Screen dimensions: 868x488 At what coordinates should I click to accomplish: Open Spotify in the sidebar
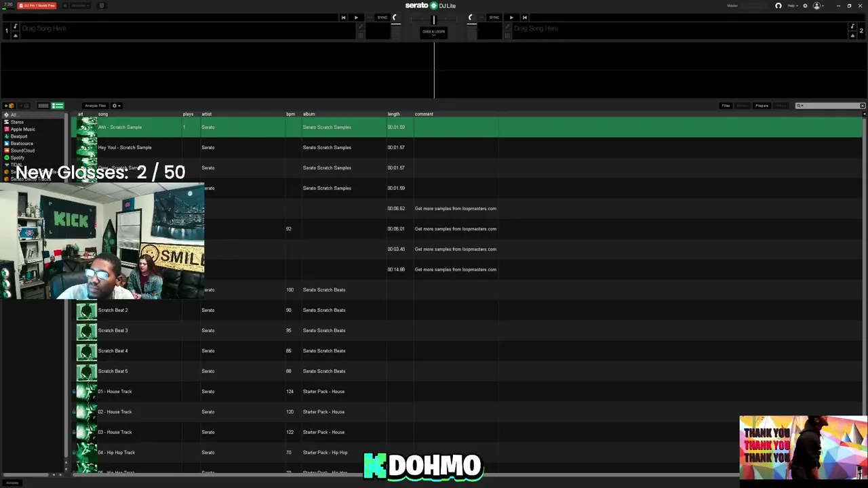coord(17,158)
